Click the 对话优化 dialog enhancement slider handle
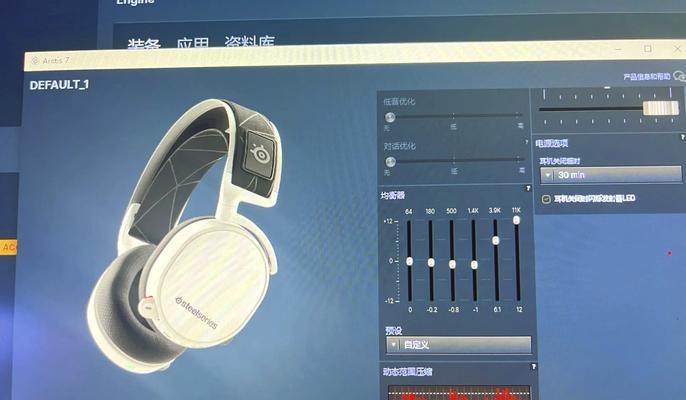The width and height of the screenshot is (686, 400). [x=390, y=161]
